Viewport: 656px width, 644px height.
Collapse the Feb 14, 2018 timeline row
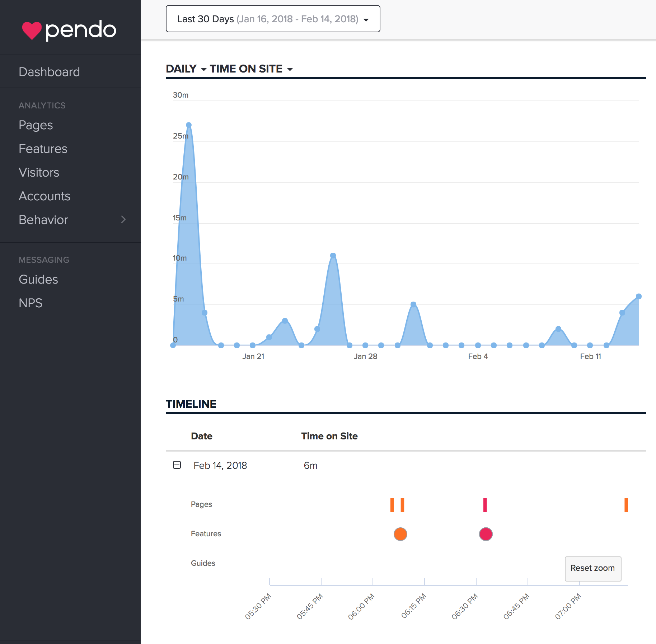click(x=177, y=465)
